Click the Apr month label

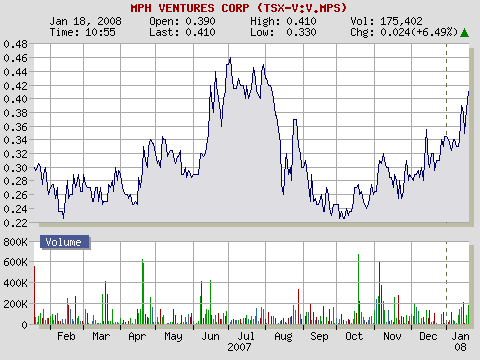137,337
